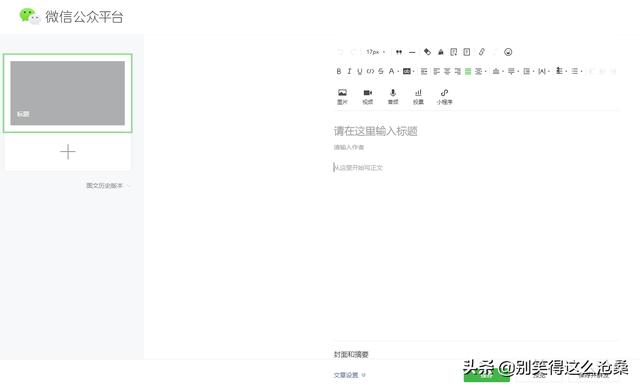Open the background color dropdown arrow

pyautogui.click(x=414, y=72)
